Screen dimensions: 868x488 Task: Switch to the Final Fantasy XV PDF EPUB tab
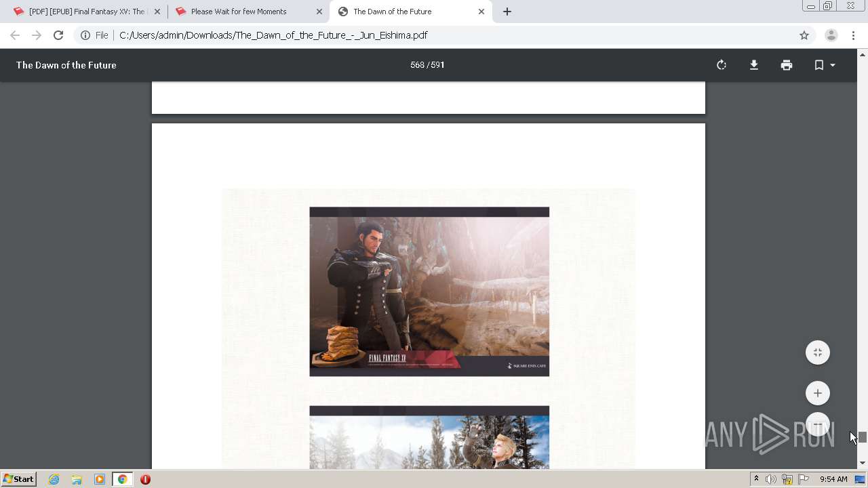tap(87, 12)
